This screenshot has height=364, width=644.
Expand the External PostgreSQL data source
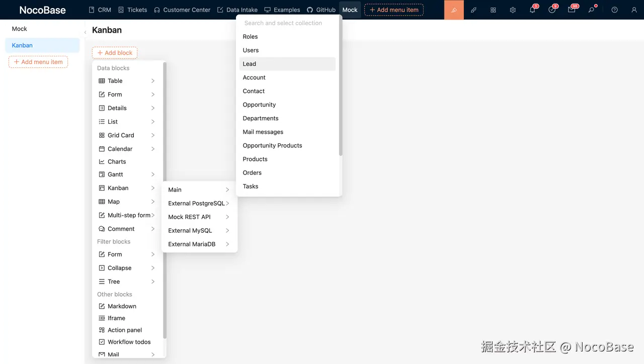click(196, 203)
